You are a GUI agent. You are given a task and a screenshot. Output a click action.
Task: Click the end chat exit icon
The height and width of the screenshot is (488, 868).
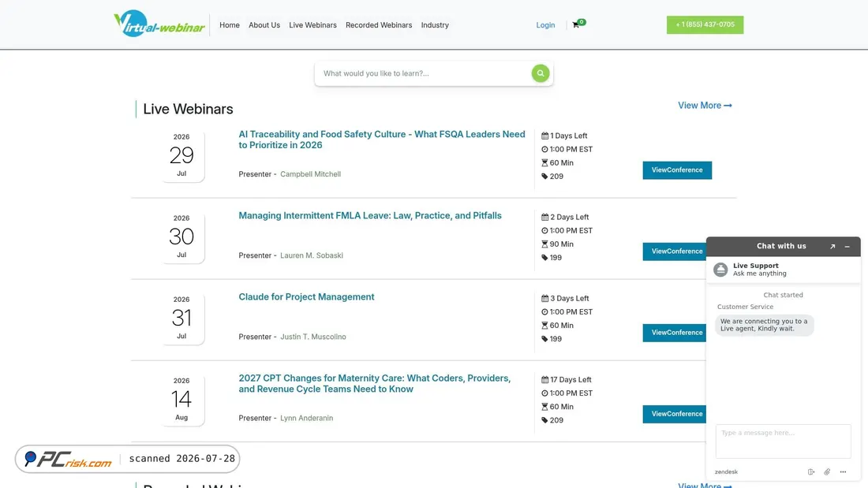[811, 472]
